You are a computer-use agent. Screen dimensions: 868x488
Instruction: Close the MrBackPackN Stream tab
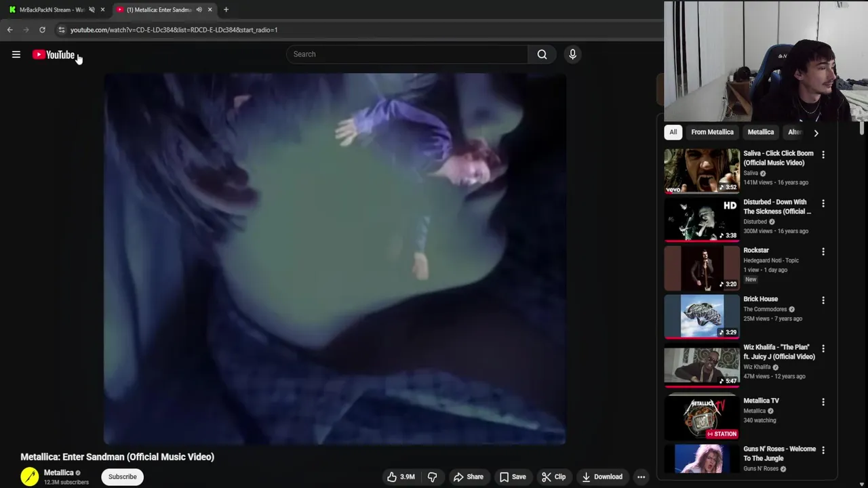tap(102, 9)
